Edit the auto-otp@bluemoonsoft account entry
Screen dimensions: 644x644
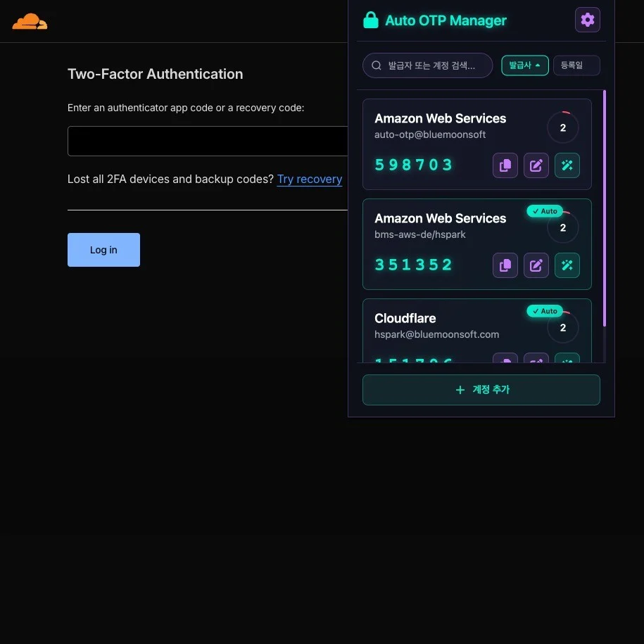click(x=536, y=165)
